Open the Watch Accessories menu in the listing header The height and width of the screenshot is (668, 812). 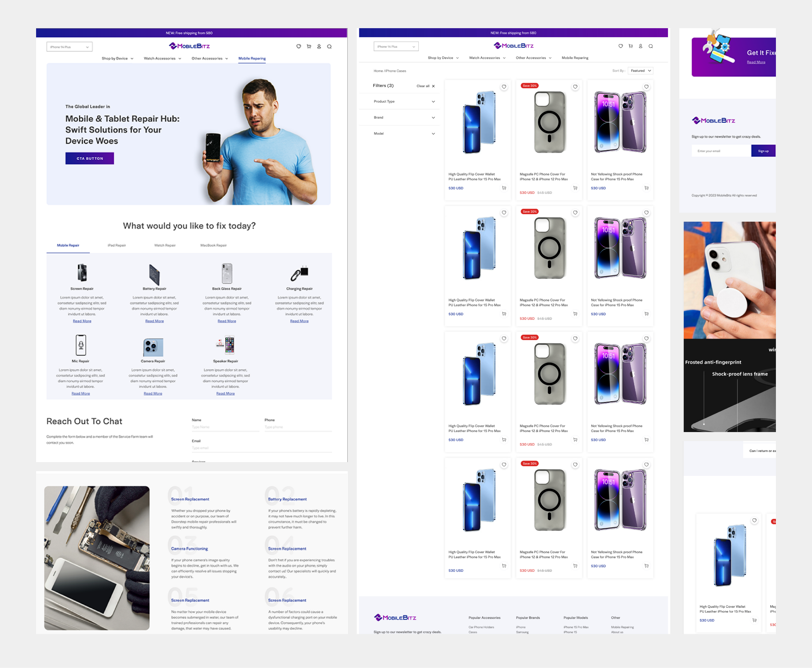487,58
